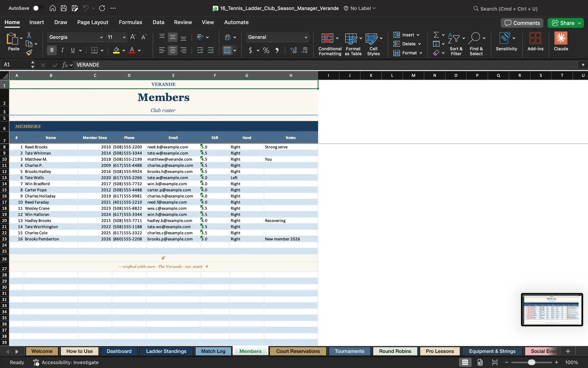The height and width of the screenshot is (368, 588).
Task: Expand the Insert cells dropdown
Action: coord(418,35)
